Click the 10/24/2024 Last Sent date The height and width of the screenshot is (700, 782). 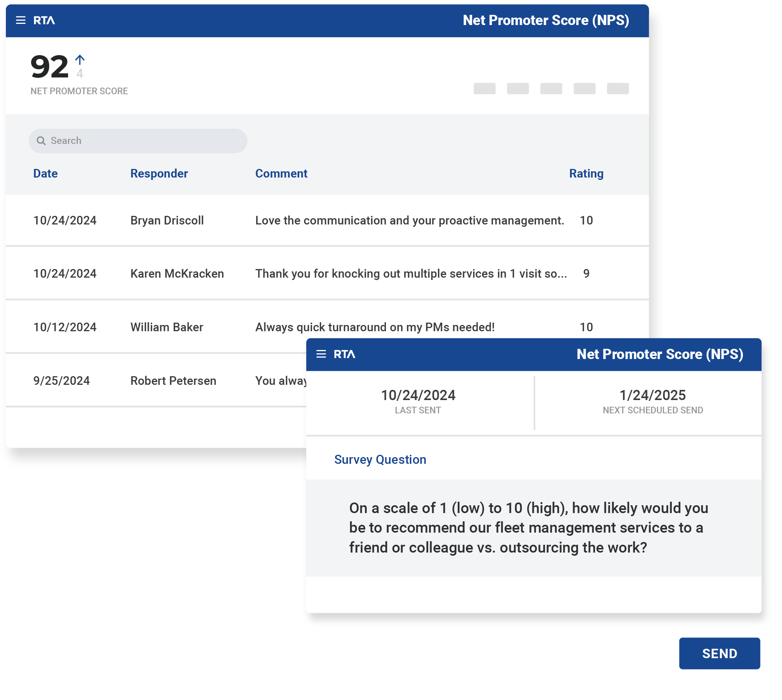(418, 395)
